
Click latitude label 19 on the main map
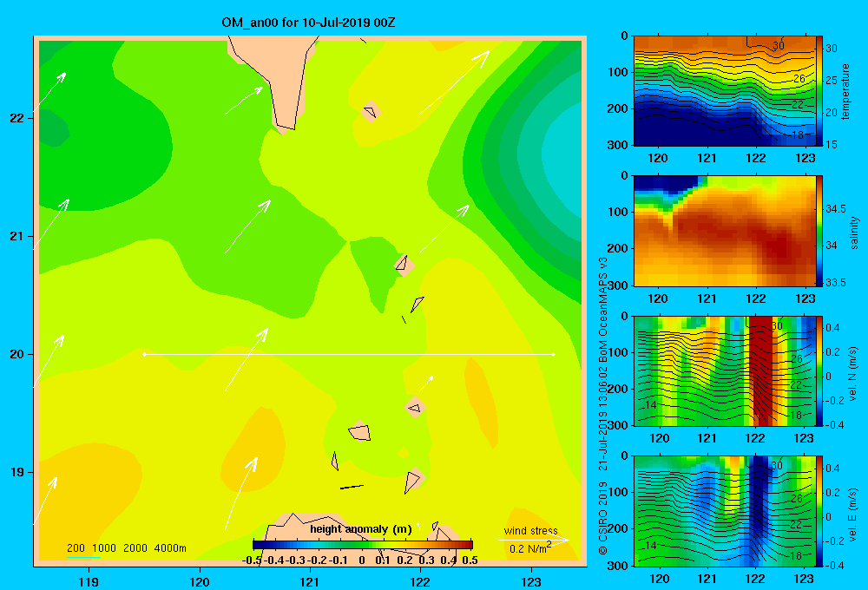click(16, 472)
